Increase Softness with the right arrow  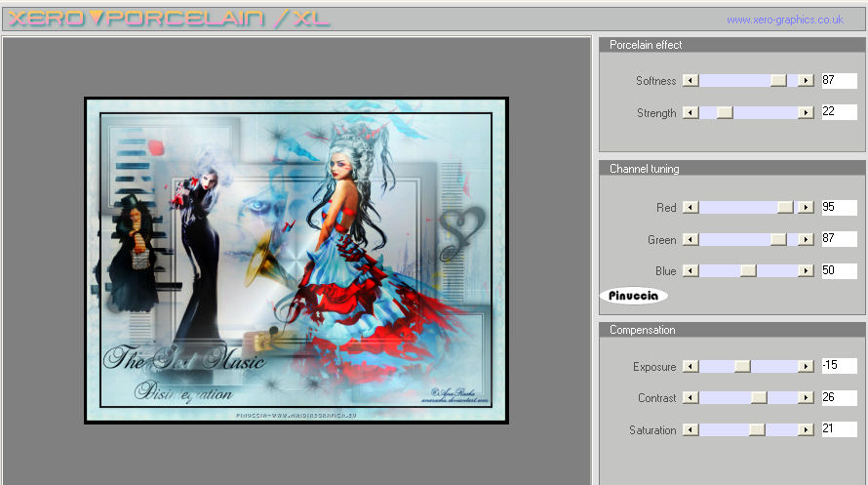coord(806,81)
